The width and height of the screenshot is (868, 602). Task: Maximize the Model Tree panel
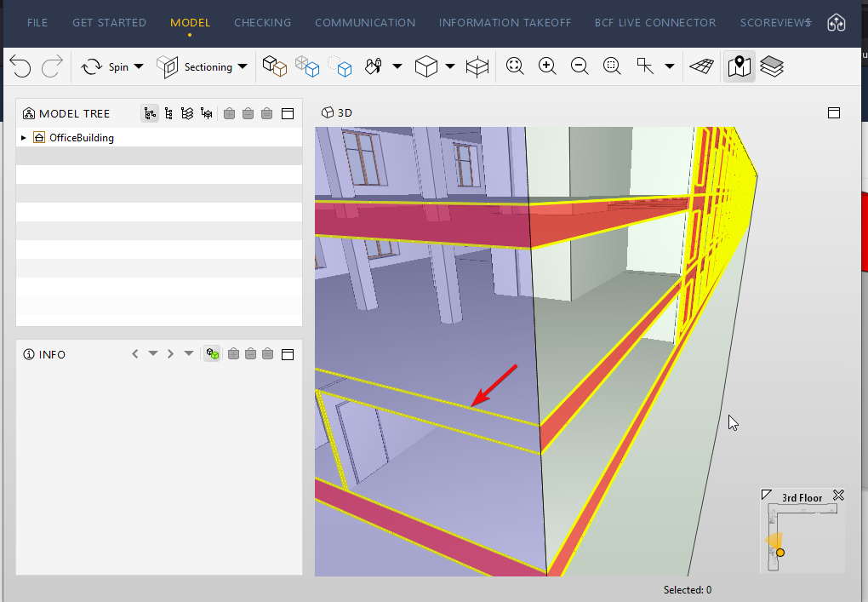pos(288,113)
